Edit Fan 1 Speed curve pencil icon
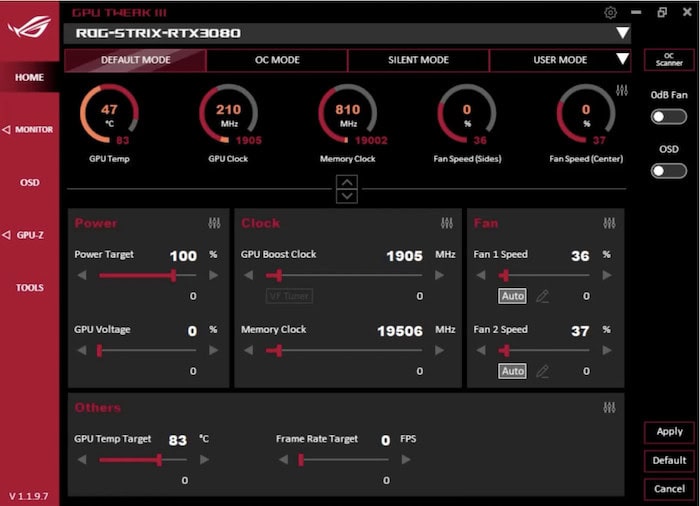Image resolution: width=700 pixels, height=506 pixels. [542, 296]
